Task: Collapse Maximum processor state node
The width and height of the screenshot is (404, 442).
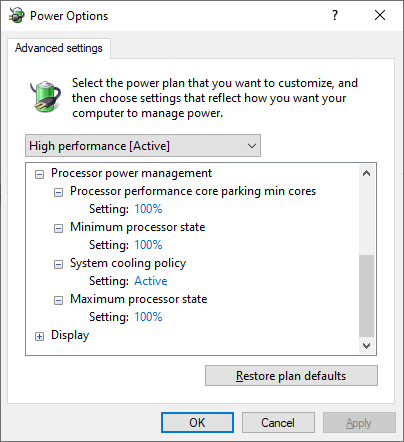Action: click(58, 300)
